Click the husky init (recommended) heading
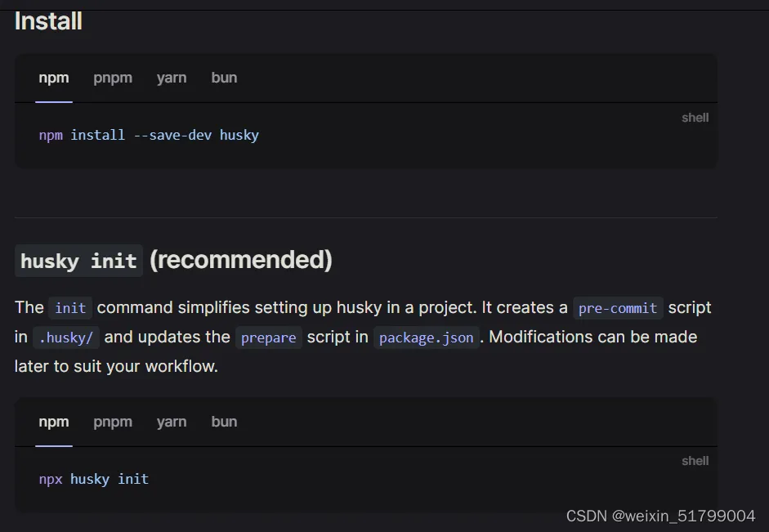The height and width of the screenshot is (532, 769). pos(173,261)
